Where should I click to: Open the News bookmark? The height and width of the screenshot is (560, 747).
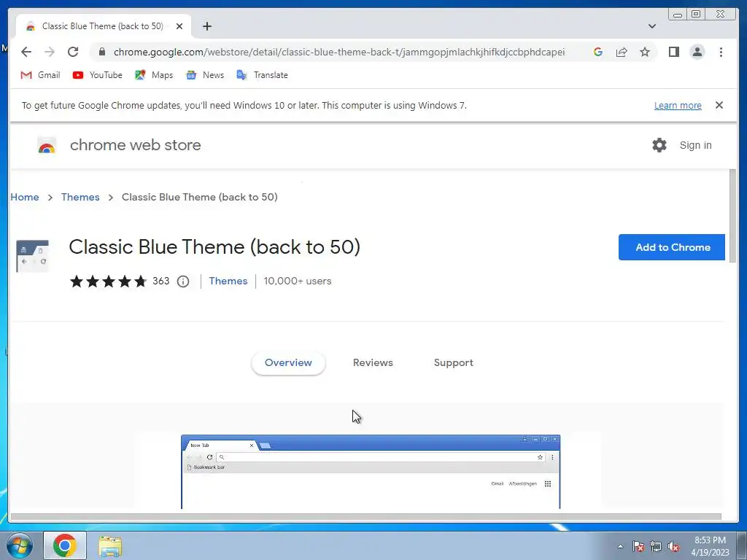point(205,75)
